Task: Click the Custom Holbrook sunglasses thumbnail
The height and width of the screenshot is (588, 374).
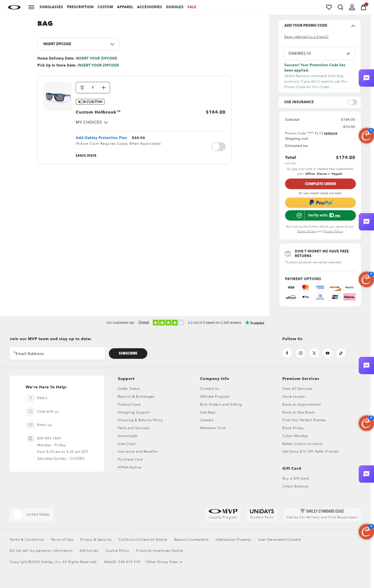Action: pyautogui.click(x=58, y=96)
